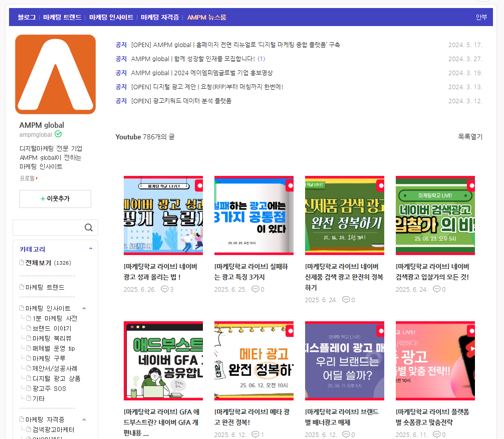Viewport: 504px width, 439px height.
Task: Open thumbnail 네이버 검색광고 입찰가의 비밀
Action: (435, 215)
